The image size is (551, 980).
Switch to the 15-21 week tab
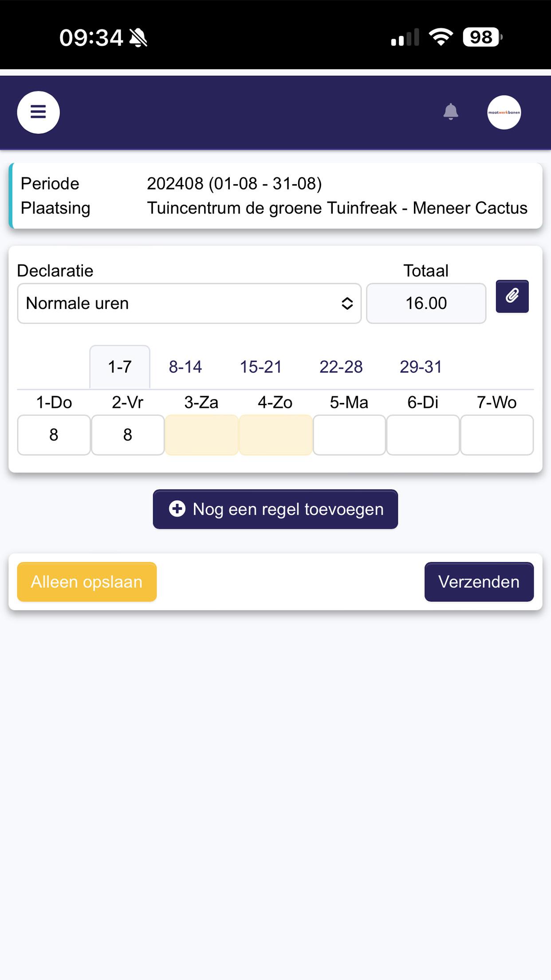261,367
